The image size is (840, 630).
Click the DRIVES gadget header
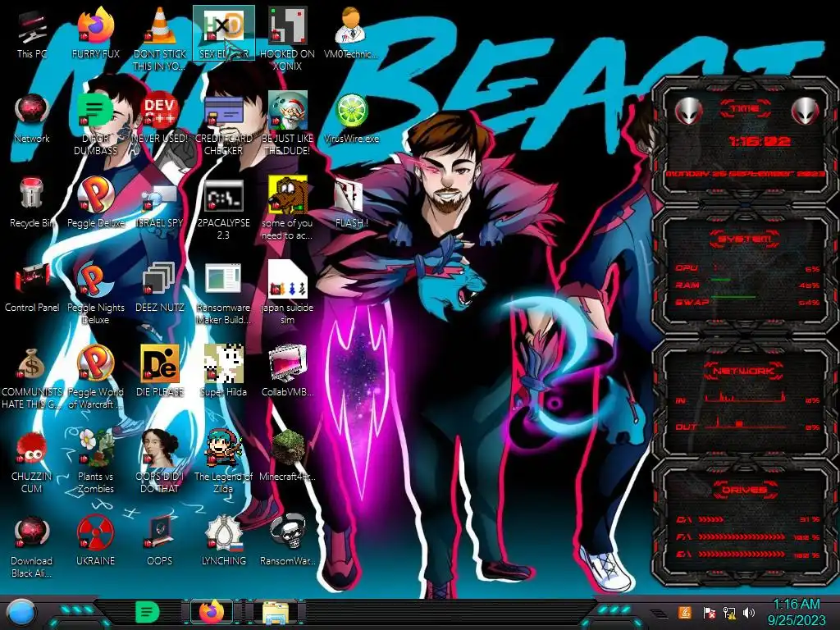[x=745, y=490]
